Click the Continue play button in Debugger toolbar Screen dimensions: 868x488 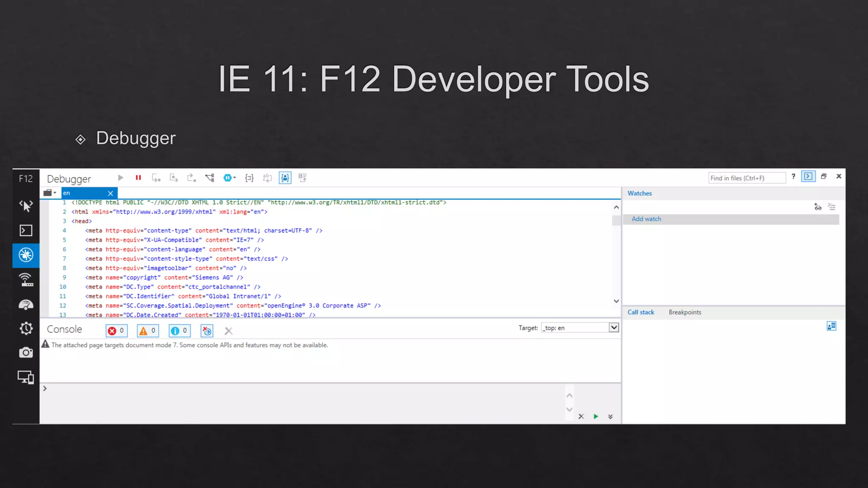point(120,178)
